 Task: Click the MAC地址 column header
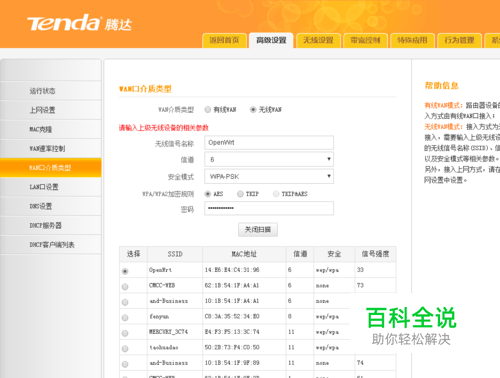(x=244, y=254)
